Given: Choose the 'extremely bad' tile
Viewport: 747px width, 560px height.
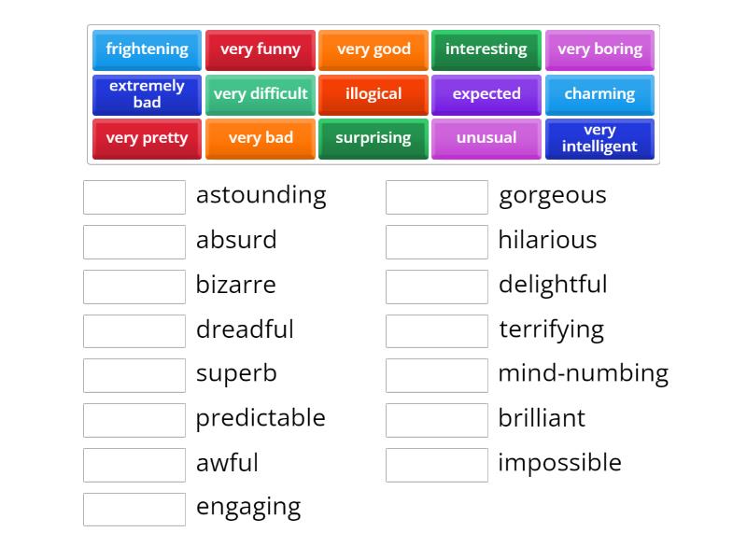Looking at the screenshot, I should [146, 94].
